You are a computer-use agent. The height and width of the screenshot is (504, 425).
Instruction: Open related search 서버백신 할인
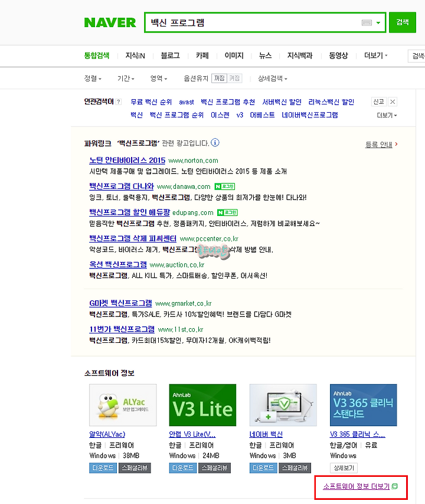point(282,102)
